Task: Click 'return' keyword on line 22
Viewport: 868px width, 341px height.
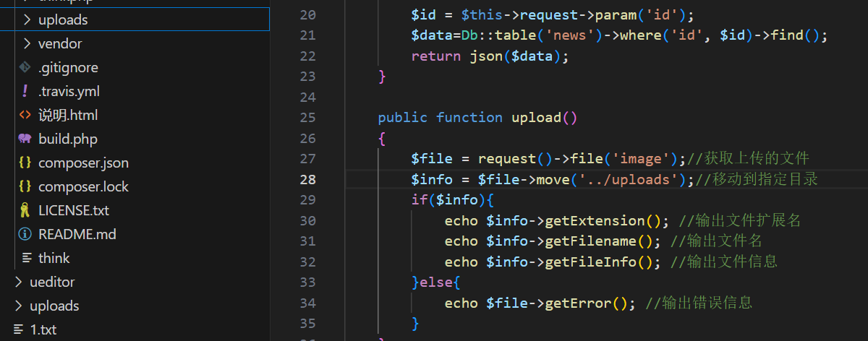Action: click(x=436, y=56)
